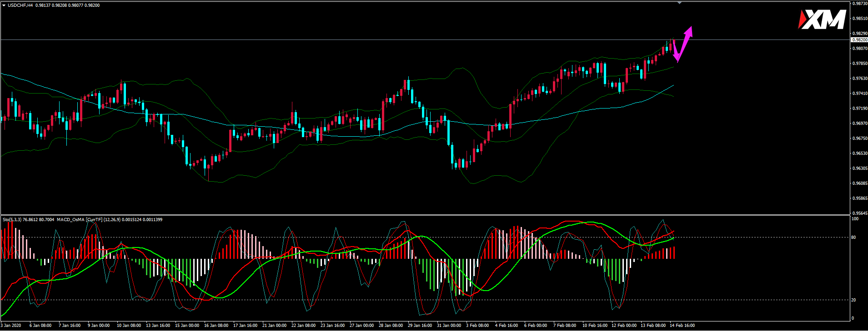Click the XM broker logo
The image size is (868, 331).
[822, 20]
